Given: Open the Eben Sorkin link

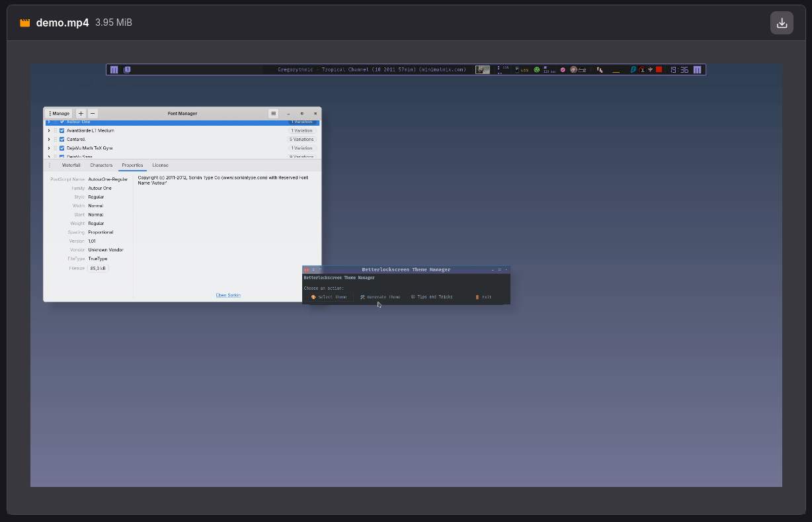Looking at the screenshot, I should [x=228, y=295].
